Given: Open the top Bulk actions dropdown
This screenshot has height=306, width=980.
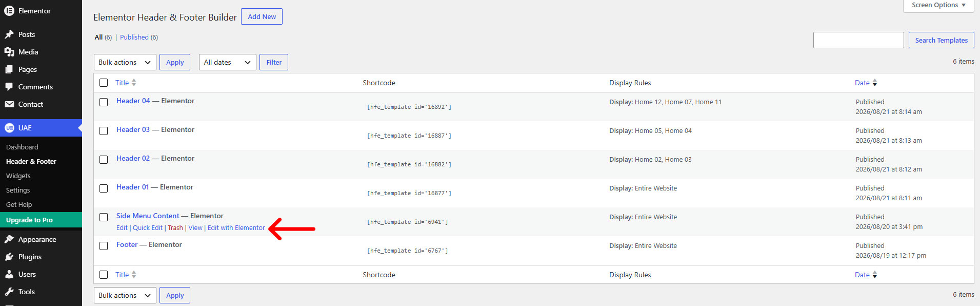Looking at the screenshot, I should [125, 62].
